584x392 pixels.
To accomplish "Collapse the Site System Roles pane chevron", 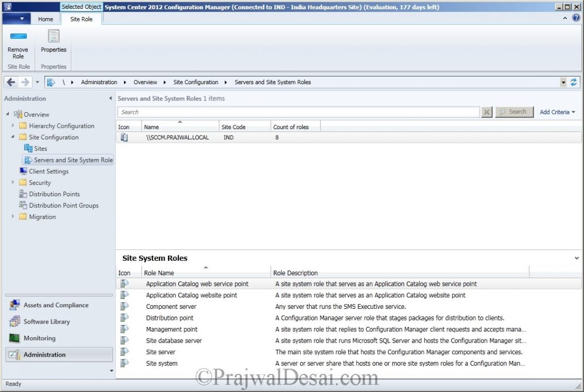I will [x=576, y=258].
